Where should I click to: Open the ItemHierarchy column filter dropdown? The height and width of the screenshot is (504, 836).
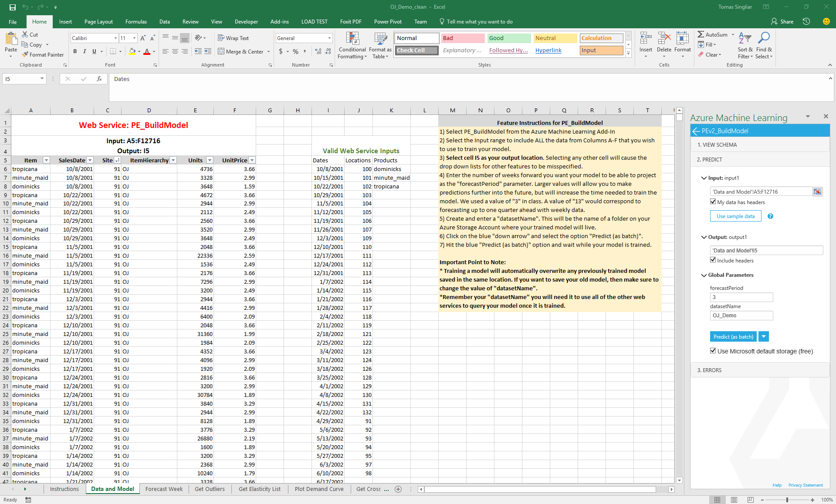point(173,160)
